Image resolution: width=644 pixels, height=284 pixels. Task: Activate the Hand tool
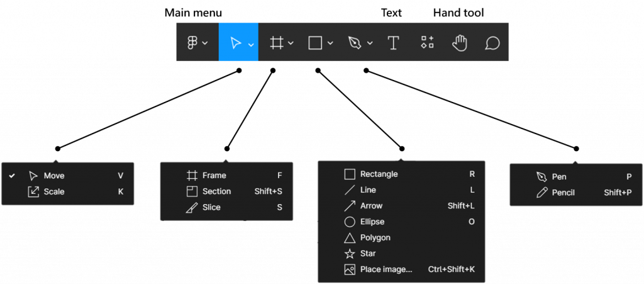[460, 43]
